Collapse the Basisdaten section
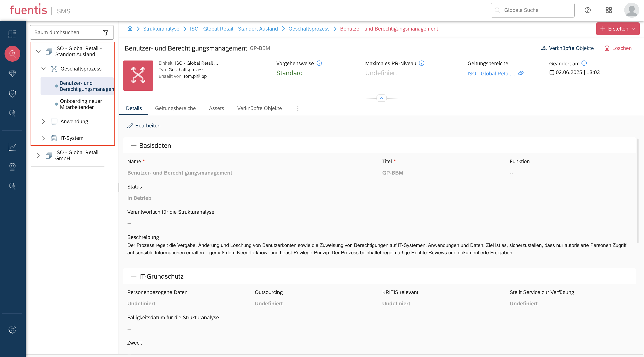 point(133,146)
